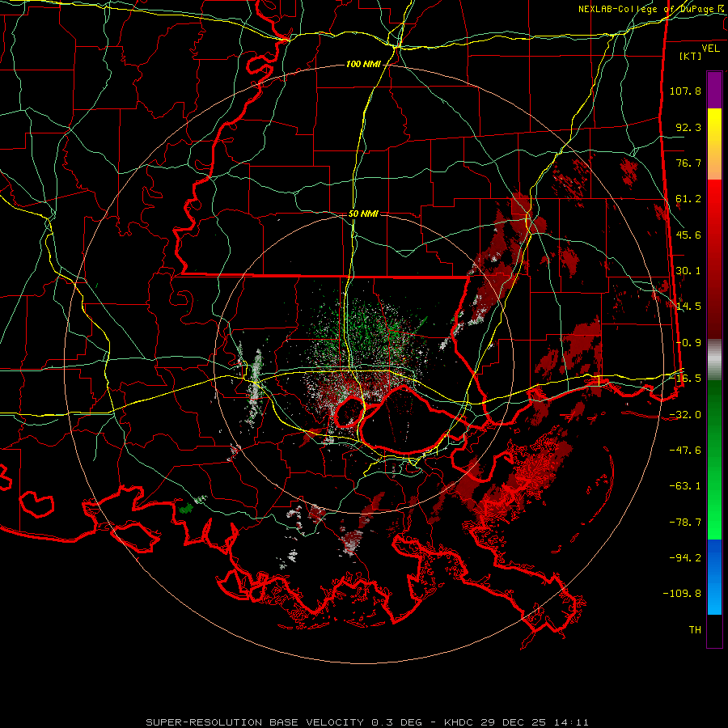Select the 14.5 scale label
This screenshot has height=728, width=728.
click(x=688, y=307)
